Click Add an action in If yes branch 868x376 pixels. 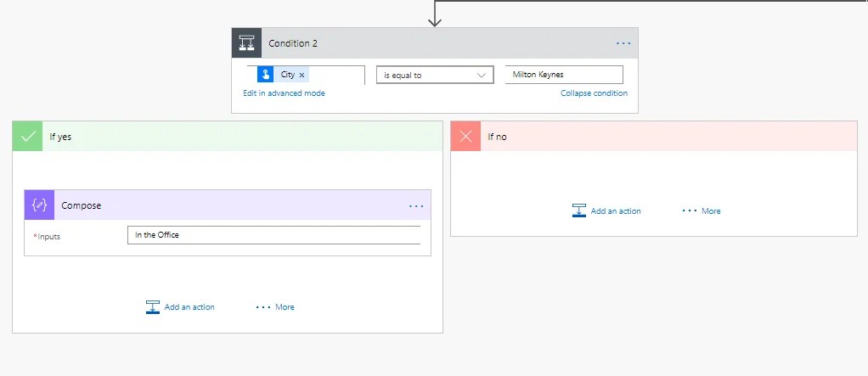[180, 307]
